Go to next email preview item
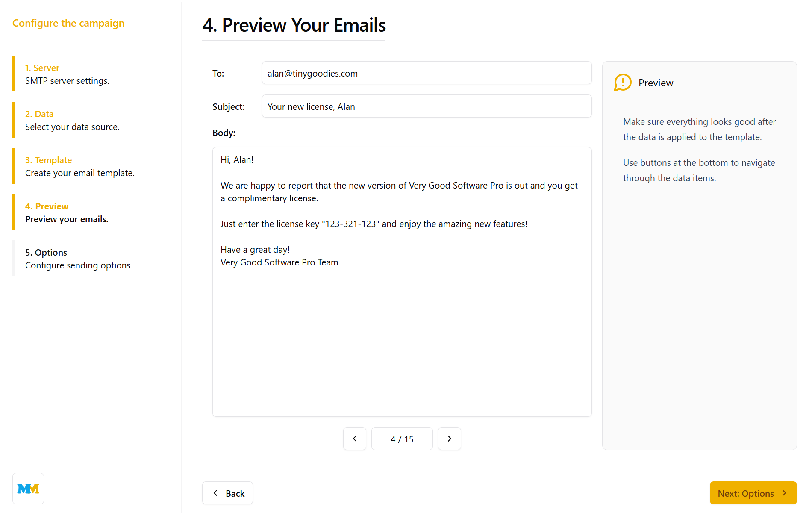Screen dimensions: 812x513 pos(450,439)
